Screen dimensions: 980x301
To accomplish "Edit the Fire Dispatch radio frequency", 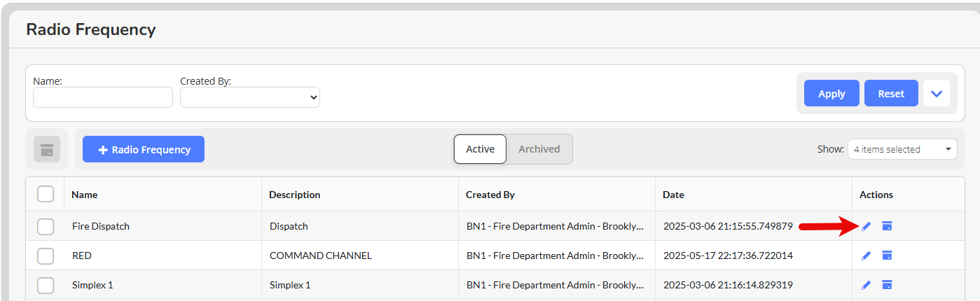I will click(x=867, y=226).
